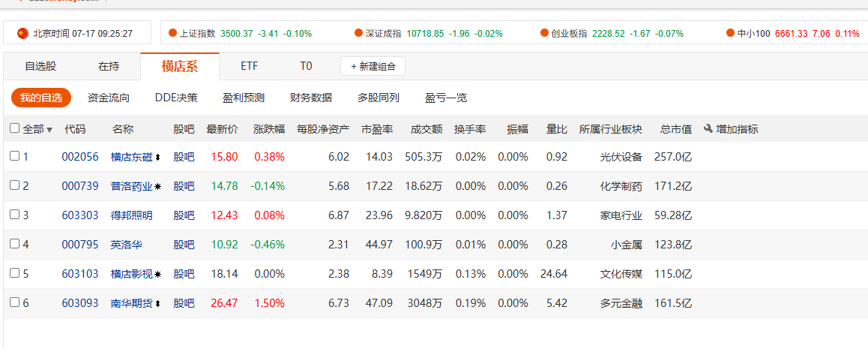868x349 pixels.
Task: Open stock code 603093 link
Action: coord(80,303)
